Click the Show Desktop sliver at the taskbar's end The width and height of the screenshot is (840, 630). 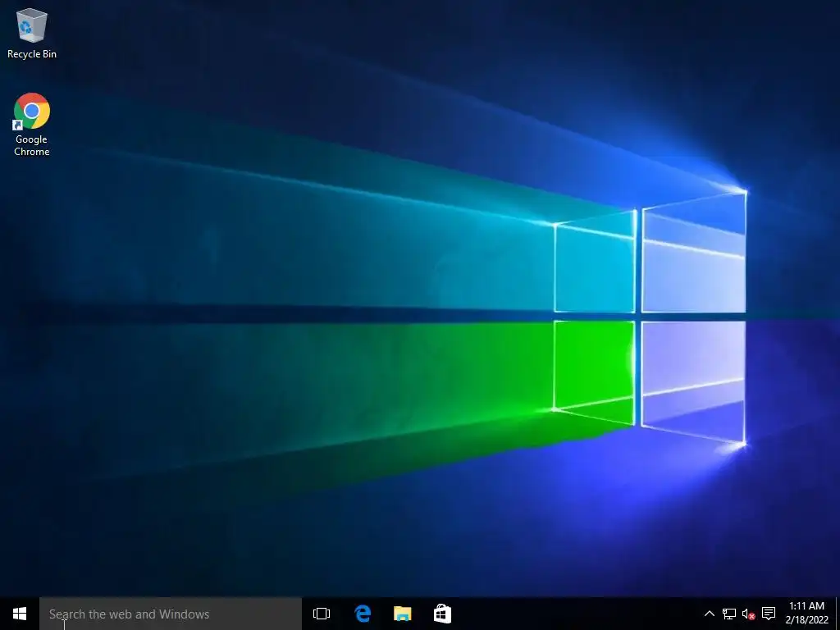point(838,614)
